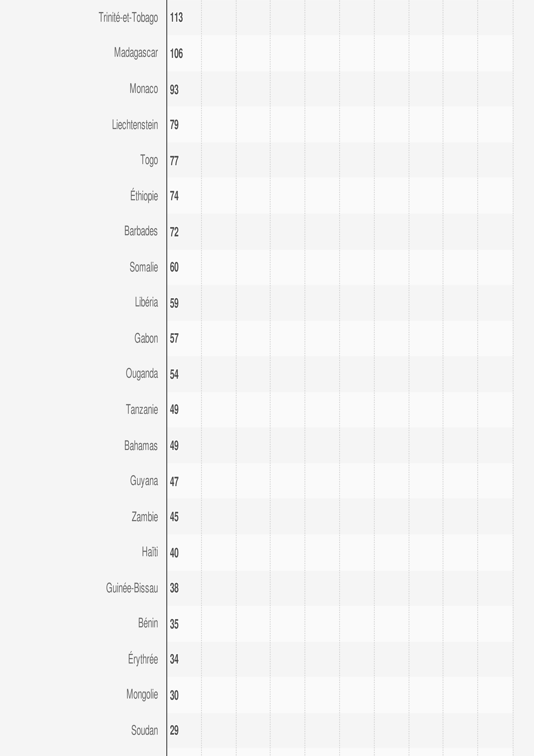
Task: Click the value 113 for Trinité-et-Tobago
Action: coord(176,18)
